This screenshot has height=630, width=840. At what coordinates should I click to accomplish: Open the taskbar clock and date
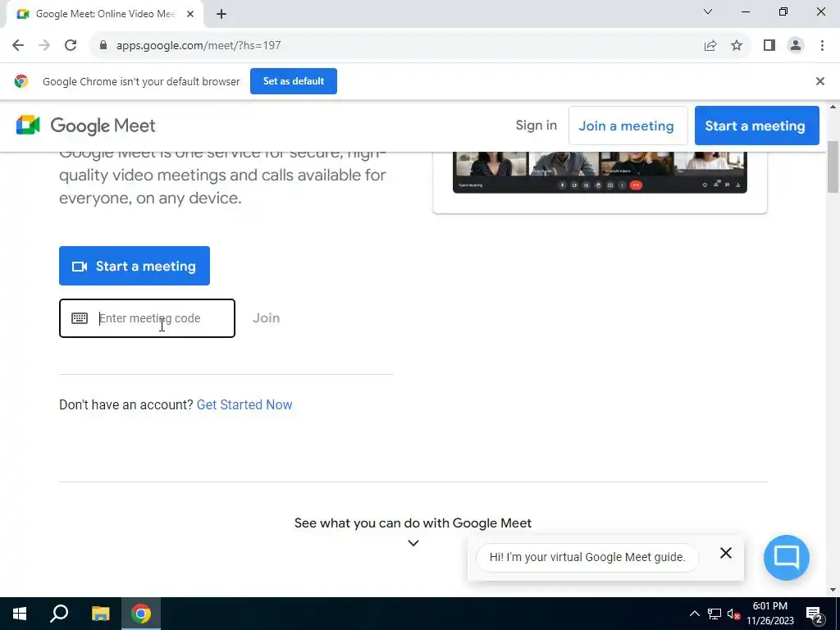770,614
